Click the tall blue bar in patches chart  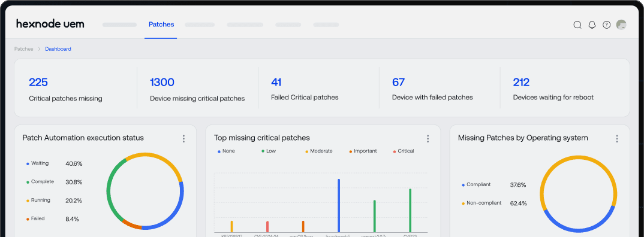coord(339,205)
